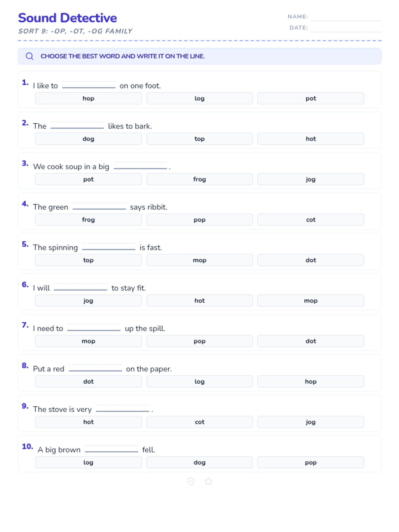Select 'cot' option in question 9

[199, 422]
